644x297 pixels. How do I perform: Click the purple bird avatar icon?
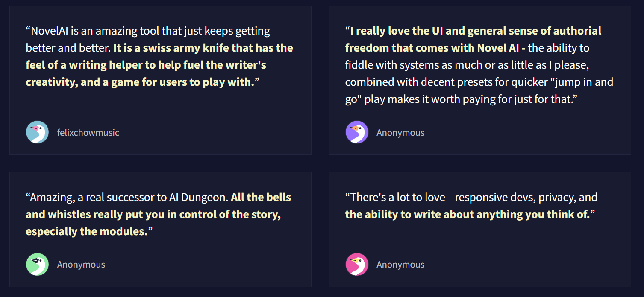point(357,132)
